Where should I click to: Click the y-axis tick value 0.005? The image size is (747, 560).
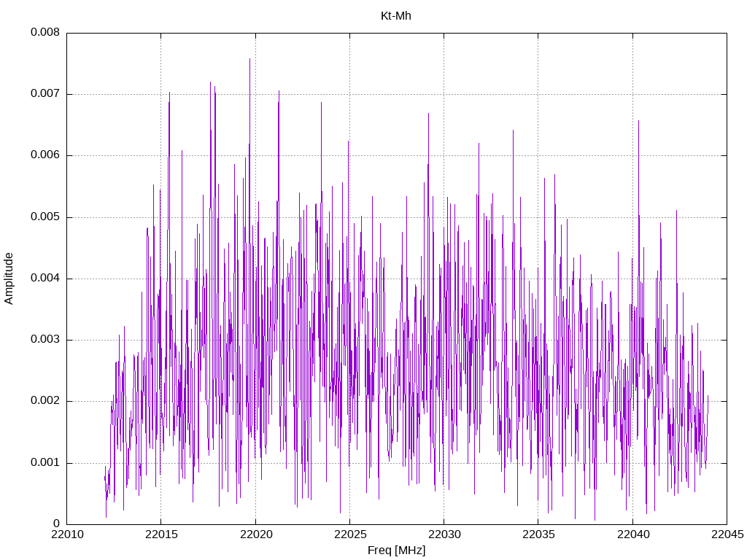pyautogui.click(x=45, y=217)
